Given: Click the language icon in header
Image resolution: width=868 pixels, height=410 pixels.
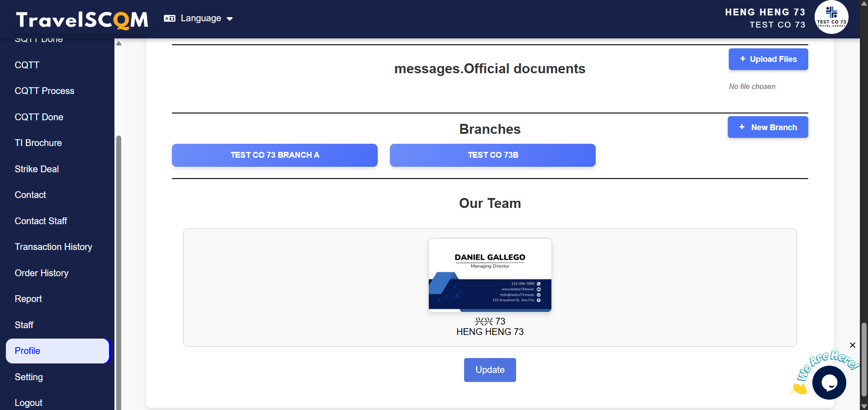Looking at the screenshot, I should [170, 19].
